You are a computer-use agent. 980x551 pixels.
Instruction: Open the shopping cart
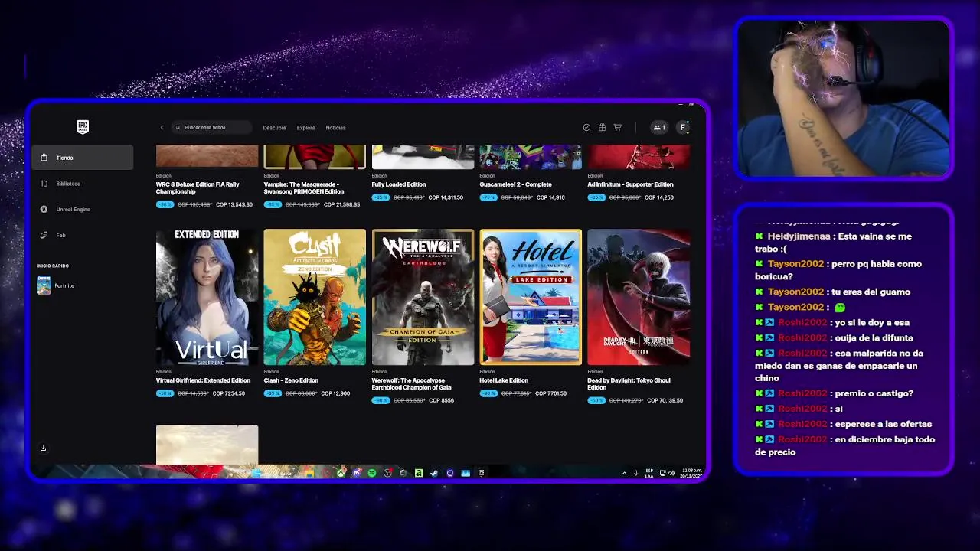(x=618, y=127)
